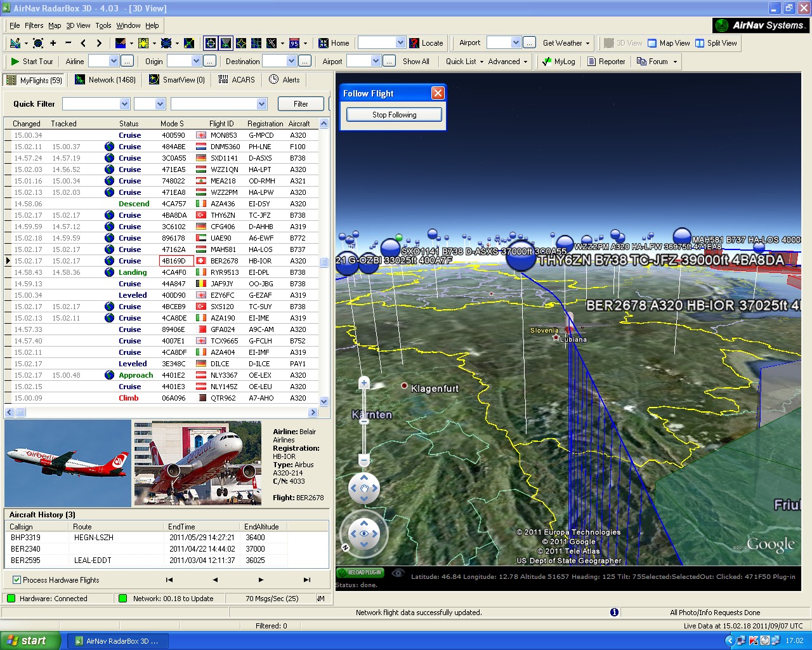The height and width of the screenshot is (650, 812).
Task: Click Show All button
Action: pyautogui.click(x=416, y=62)
